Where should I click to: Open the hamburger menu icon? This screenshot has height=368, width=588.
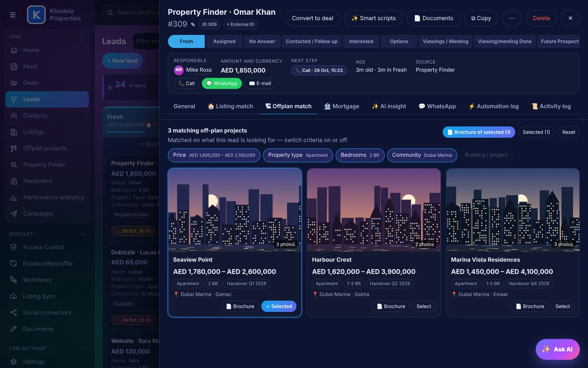tap(13, 15)
